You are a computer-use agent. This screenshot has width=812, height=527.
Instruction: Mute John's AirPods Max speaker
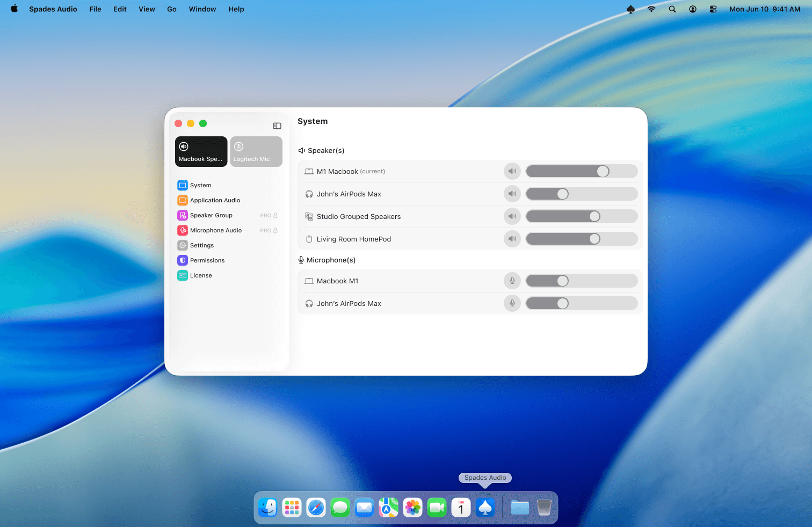click(x=512, y=194)
